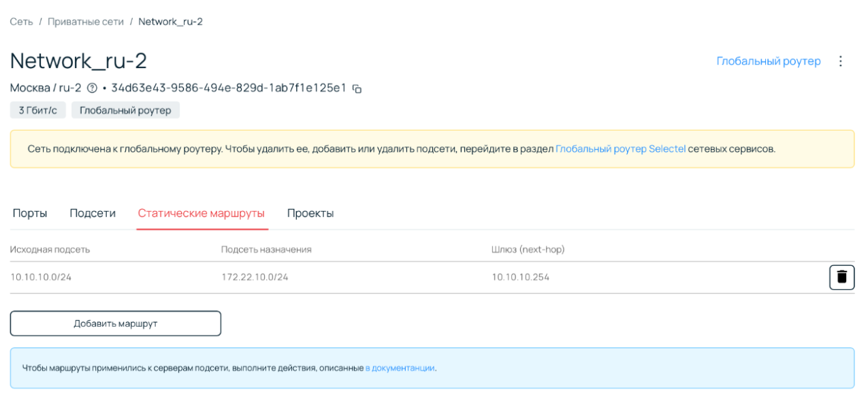Open the в документации link
Viewport: 868px width, 405px height.
coord(400,368)
